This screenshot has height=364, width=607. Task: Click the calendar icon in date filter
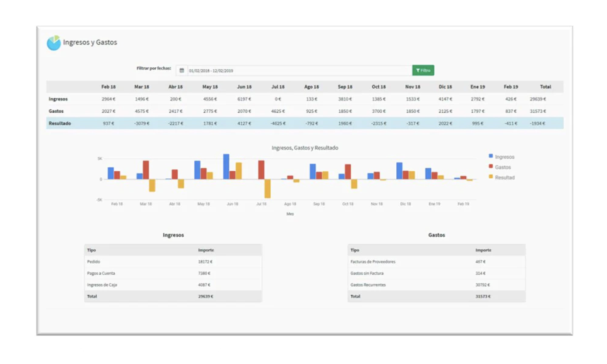(x=181, y=70)
